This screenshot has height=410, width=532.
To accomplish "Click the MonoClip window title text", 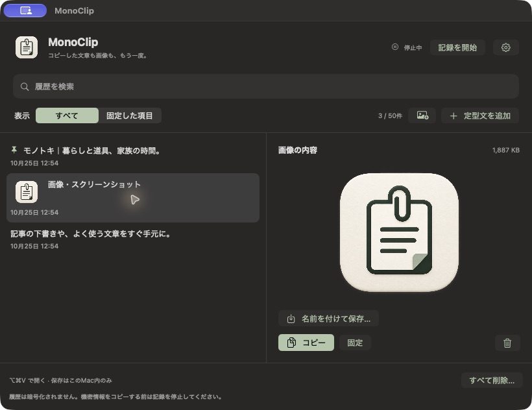I will pos(75,10).
